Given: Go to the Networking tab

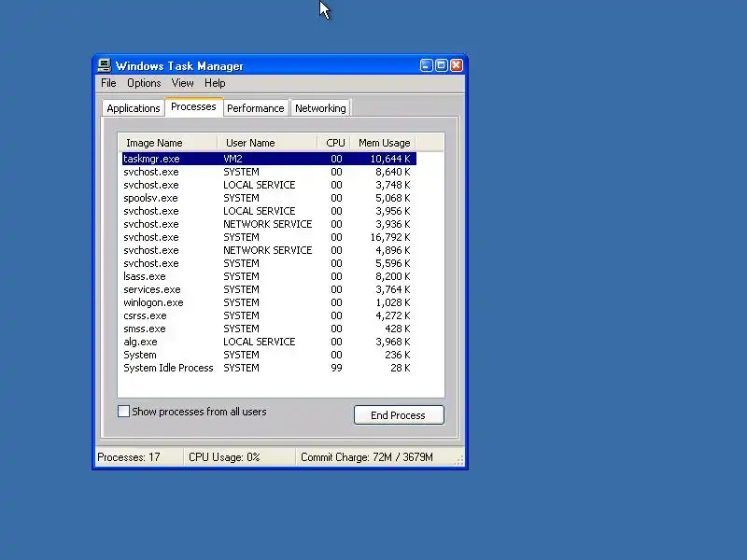Looking at the screenshot, I should pyautogui.click(x=320, y=108).
